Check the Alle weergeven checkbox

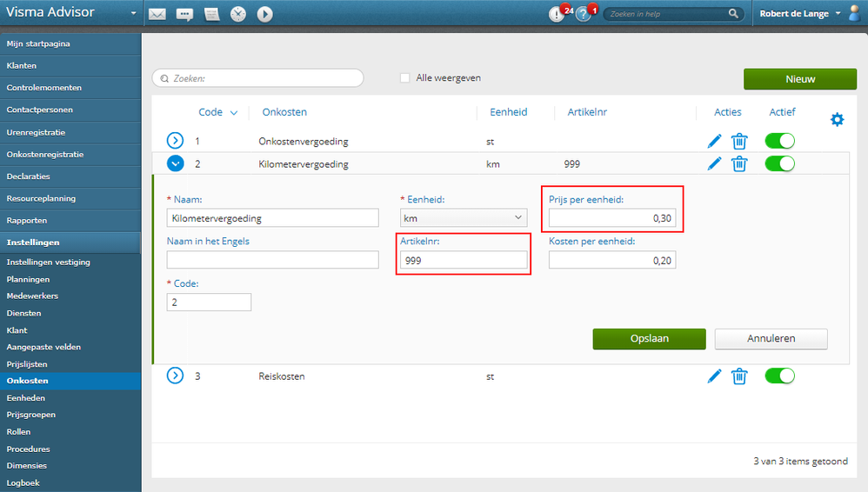click(x=405, y=78)
